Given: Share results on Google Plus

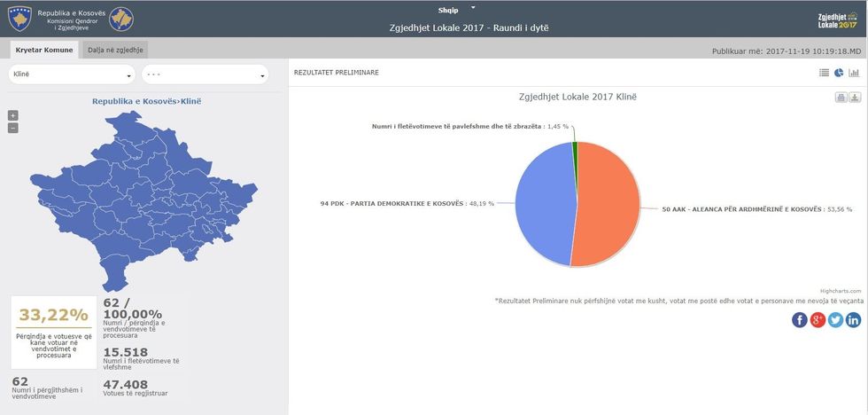Looking at the screenshot, I should tap(818, 320).
